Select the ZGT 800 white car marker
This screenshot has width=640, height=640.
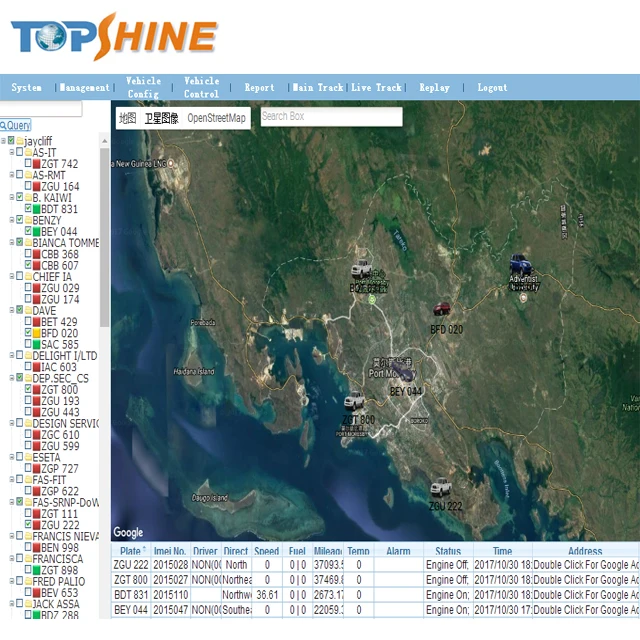pyautogui.click(x=353, y=401)
